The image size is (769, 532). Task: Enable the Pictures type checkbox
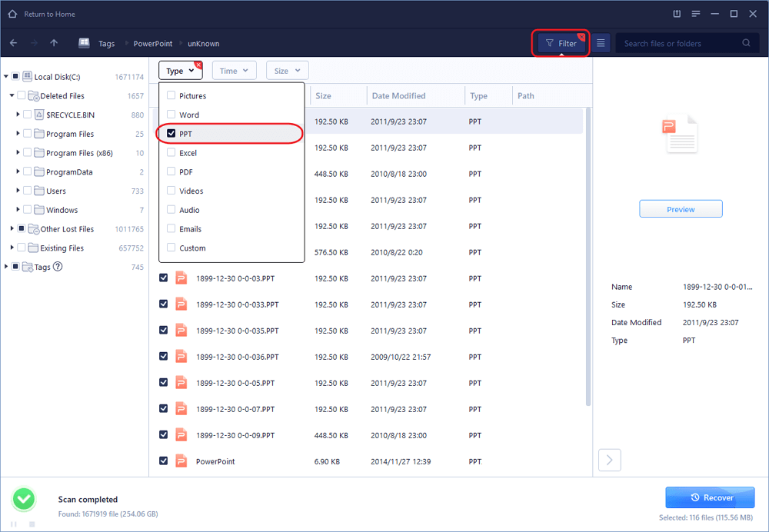[171, 96]
